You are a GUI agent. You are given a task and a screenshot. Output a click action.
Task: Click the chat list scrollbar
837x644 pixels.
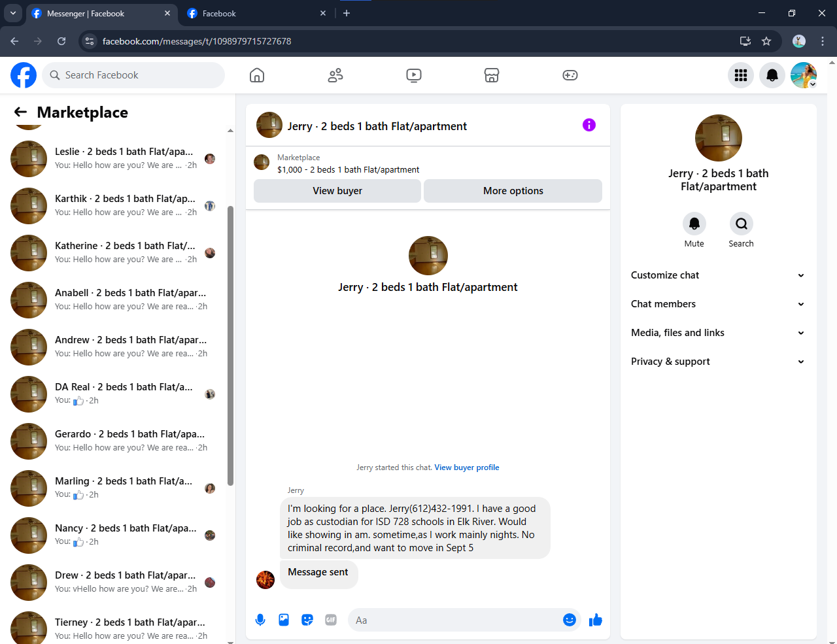tap(230, 345)
